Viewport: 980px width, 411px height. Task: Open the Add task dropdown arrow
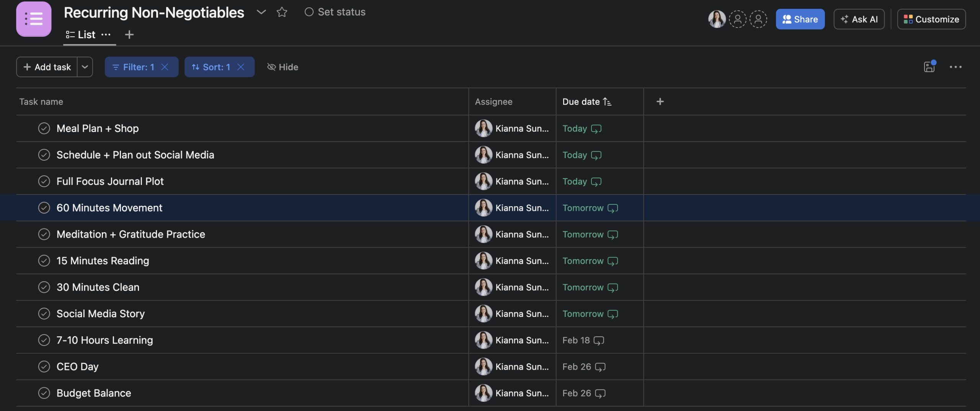[85, 67]
